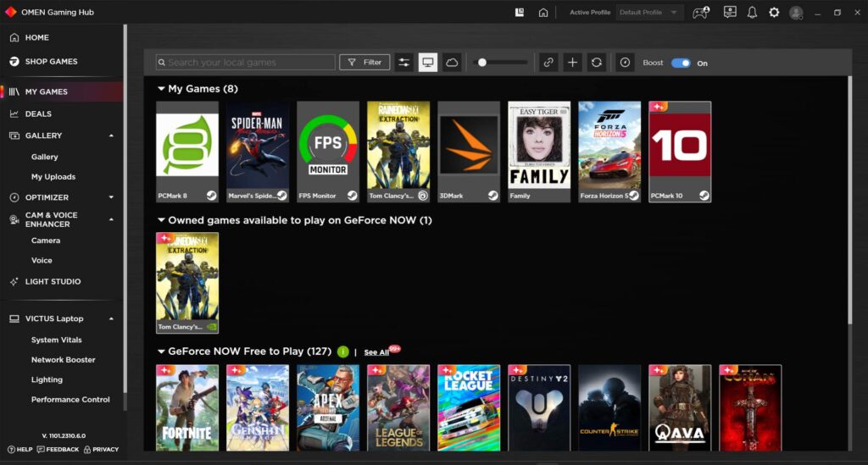Click the link accounts icon
This screenshot has height=465, width=868.
click(x=548, y=63)
